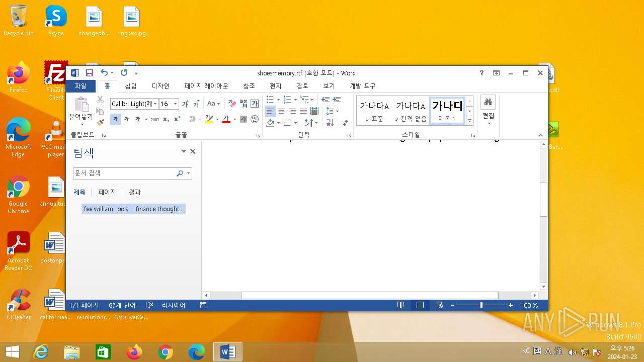The width and height of the screenshot is (644, 362).
Task: Expand the styles gallery
Action: [470, 121]
